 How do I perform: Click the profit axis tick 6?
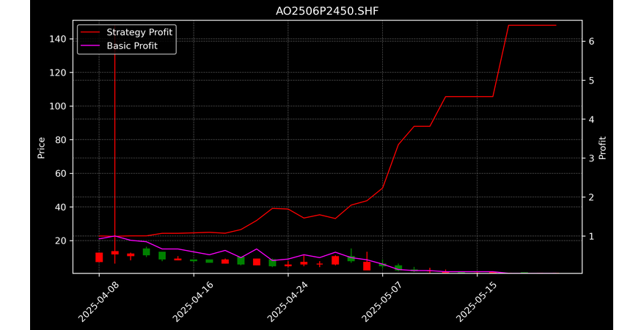592,42
